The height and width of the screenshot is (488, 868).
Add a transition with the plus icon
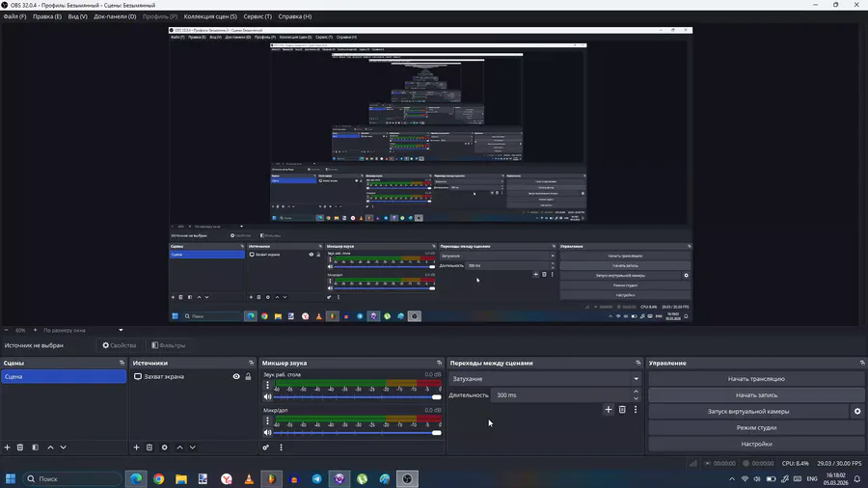609,410
